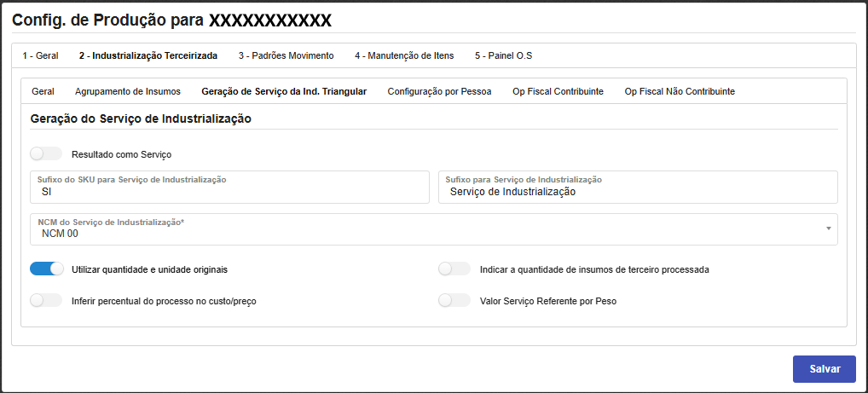
Task: Disable Utilizar quantidade e unidade originais
Action: 47,269
